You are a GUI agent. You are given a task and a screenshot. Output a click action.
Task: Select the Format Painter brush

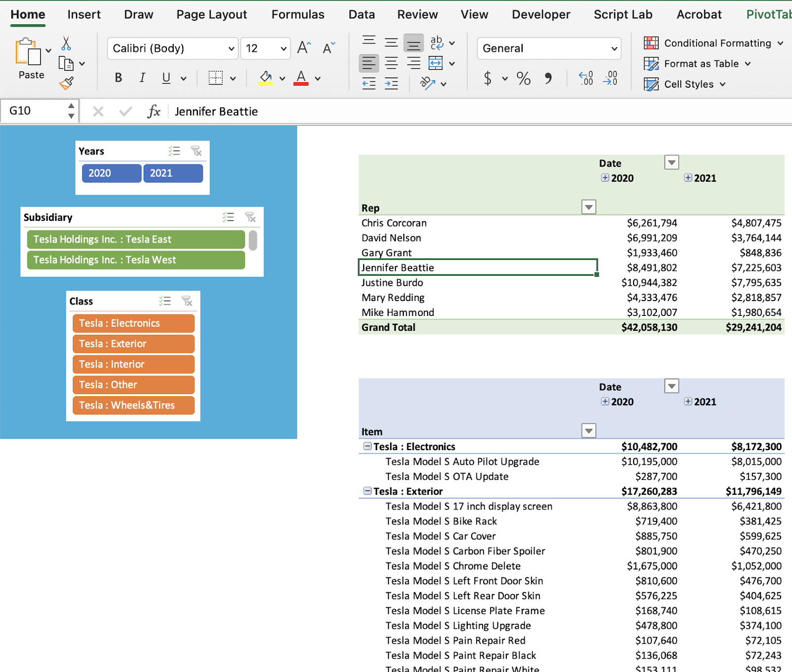point(66,83)
